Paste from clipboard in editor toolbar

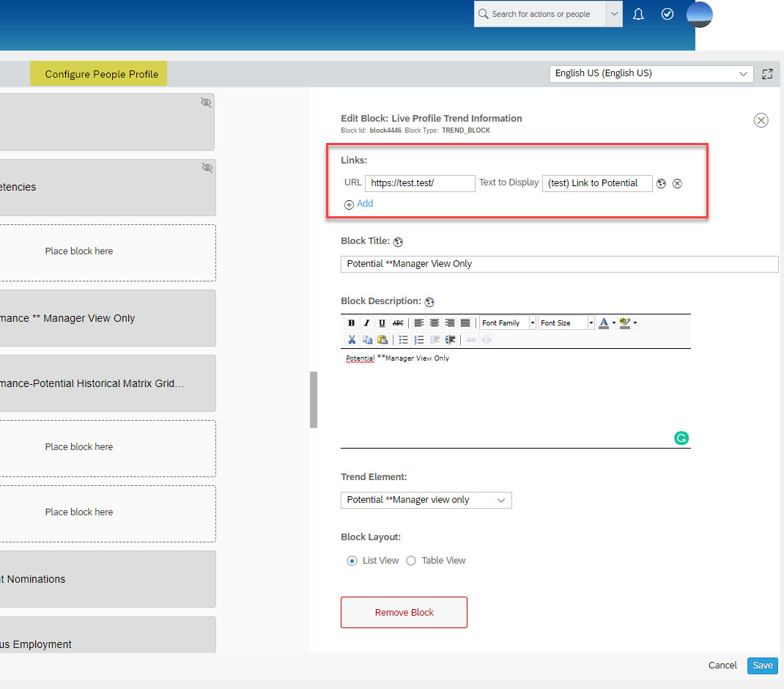tap(382, 340)
